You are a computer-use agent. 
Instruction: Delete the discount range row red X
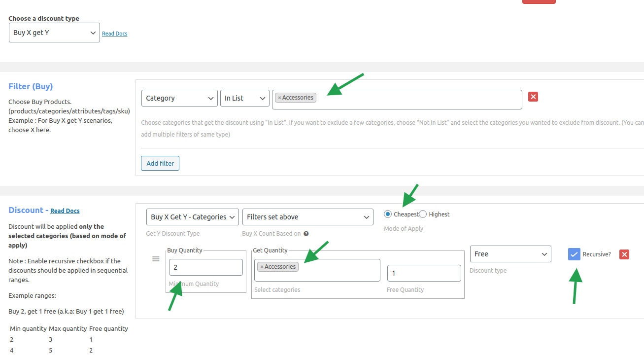[624, 254]
